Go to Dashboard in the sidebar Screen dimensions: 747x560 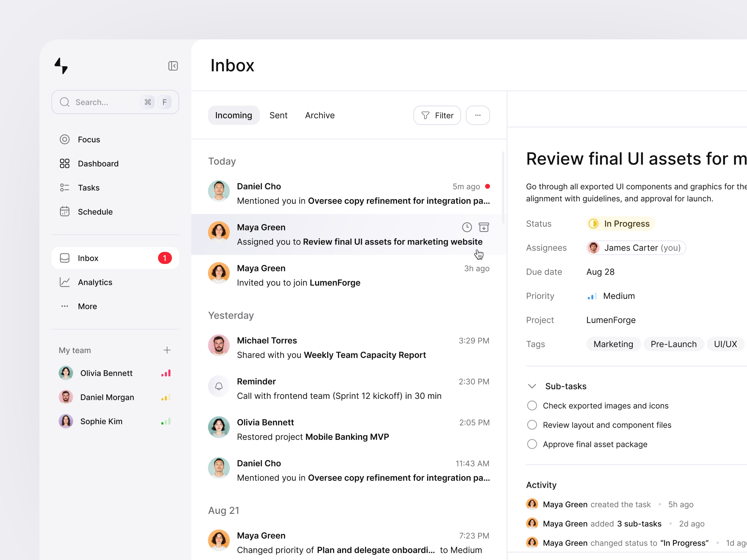(x=98, y=164)
